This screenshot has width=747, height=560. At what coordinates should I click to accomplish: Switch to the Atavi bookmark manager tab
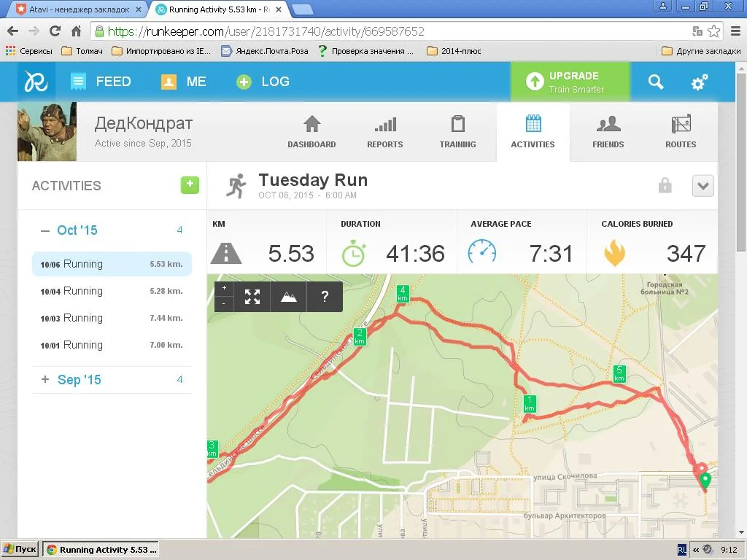pyautogui.click(x=79, y=9)
